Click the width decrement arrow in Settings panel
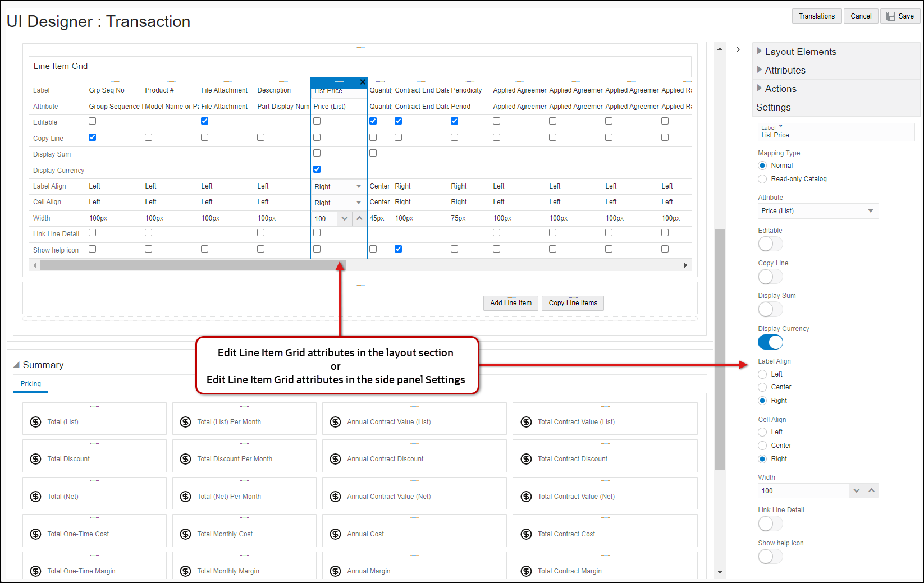924x583 pixels. point(856,490)
